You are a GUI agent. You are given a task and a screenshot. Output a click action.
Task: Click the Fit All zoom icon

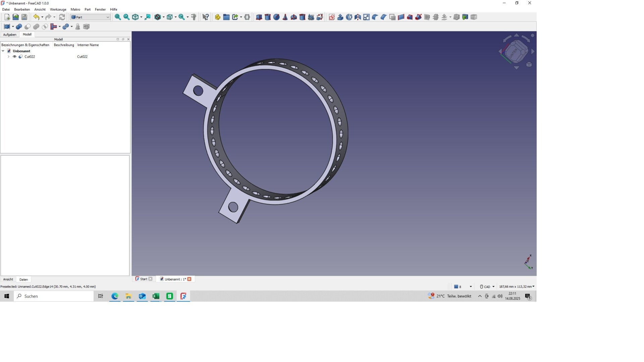click(x=118, y=17)
